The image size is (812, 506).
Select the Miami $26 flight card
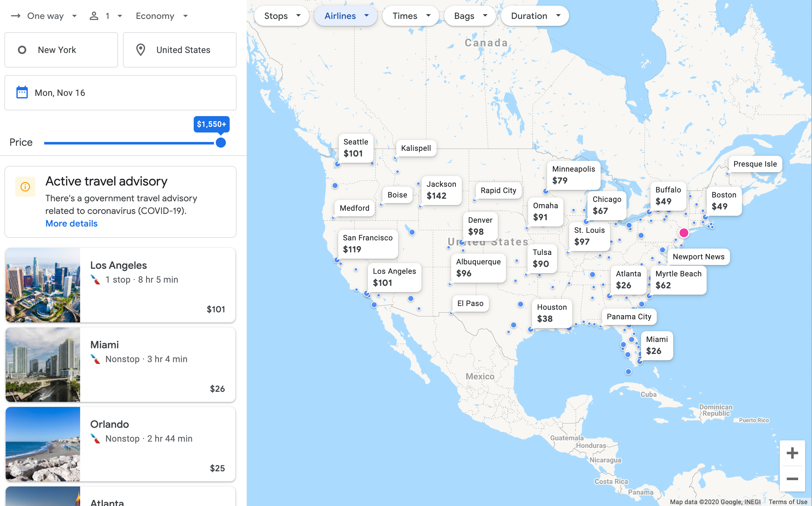click(121, 364)
